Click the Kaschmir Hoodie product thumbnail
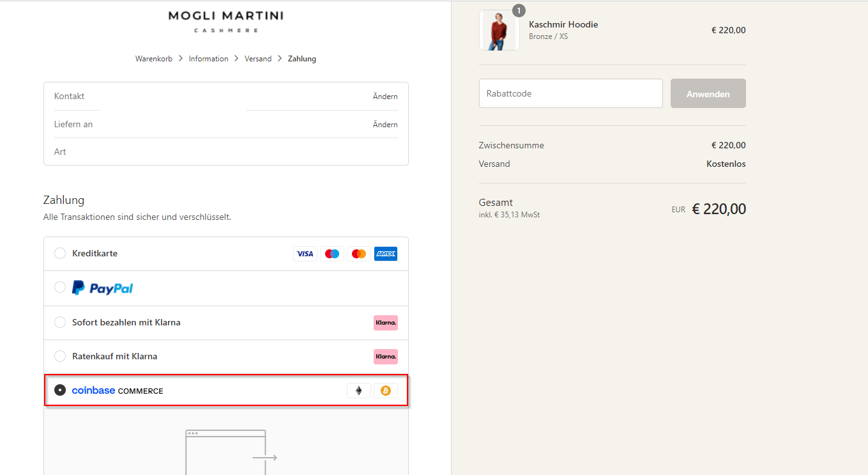Screen dimensions: 868x475 pyautogui.click(x=499, y=30)
